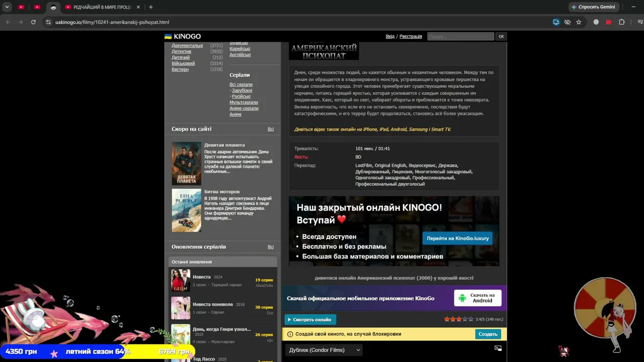Screen dimensions: 644x362
Task: Click Всі link beside Скоро на сайті
Action: coord(271,129)
